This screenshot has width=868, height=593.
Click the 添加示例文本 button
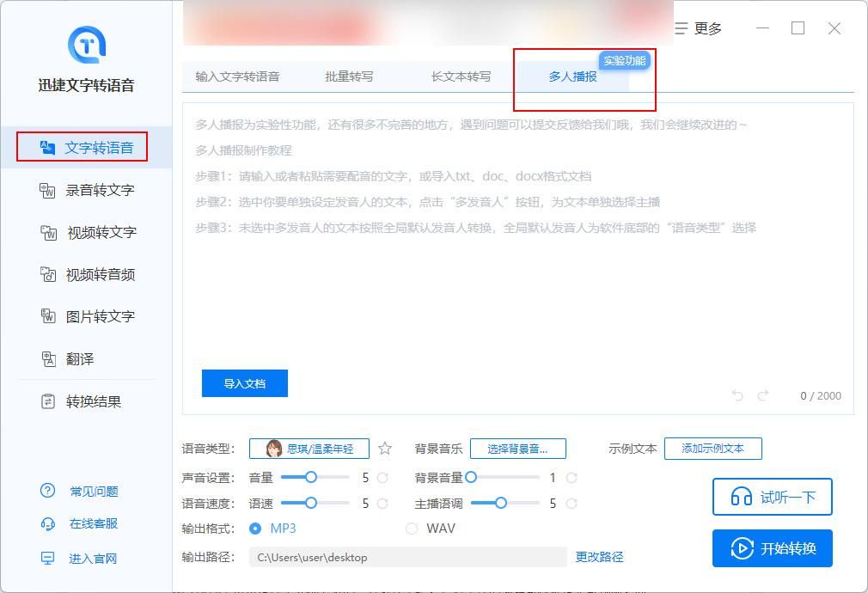(x=713, y=449)
